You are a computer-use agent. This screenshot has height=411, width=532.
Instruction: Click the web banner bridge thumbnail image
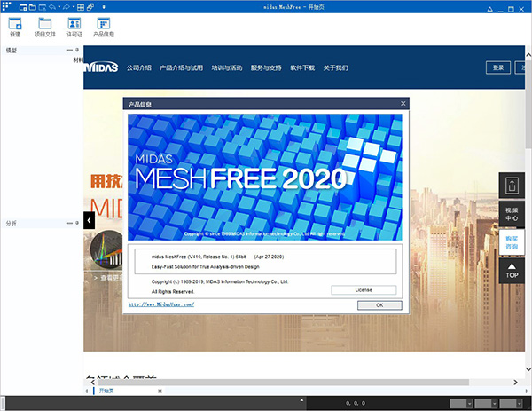click(106, 249)
